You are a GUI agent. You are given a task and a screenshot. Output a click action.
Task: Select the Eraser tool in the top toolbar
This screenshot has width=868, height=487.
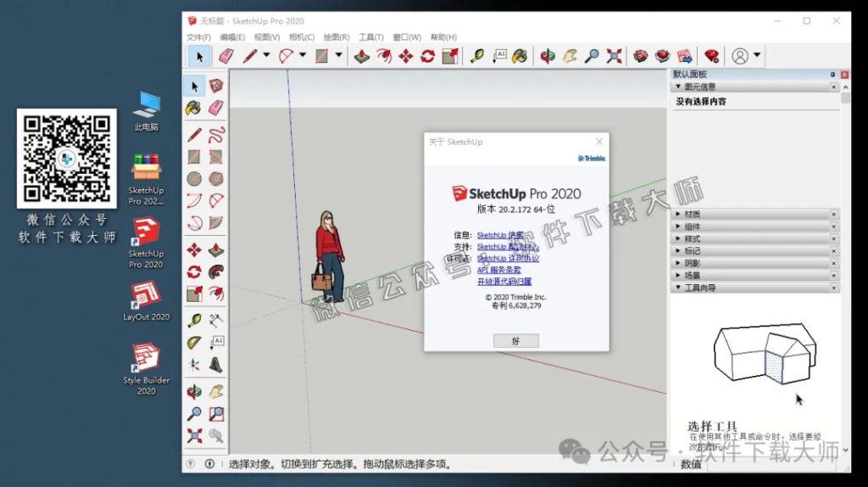(x=225, y=56)
